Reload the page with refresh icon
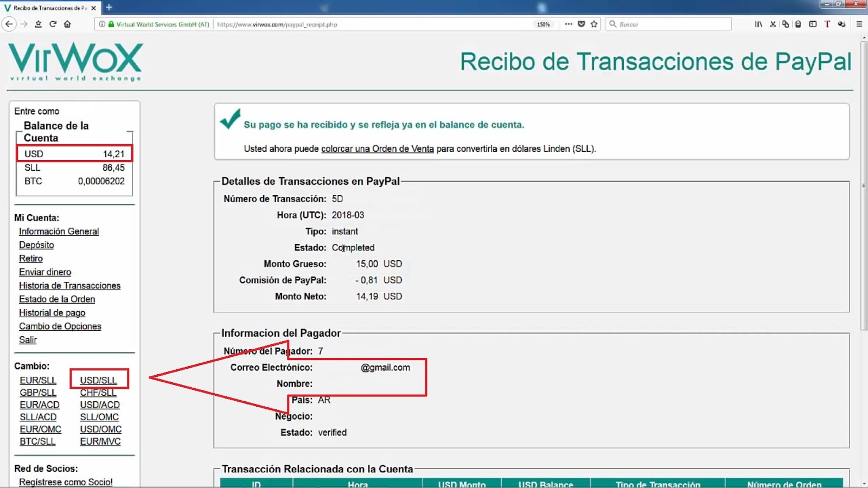The height and width of the screenshot is (488, 868). click(53, 24)
